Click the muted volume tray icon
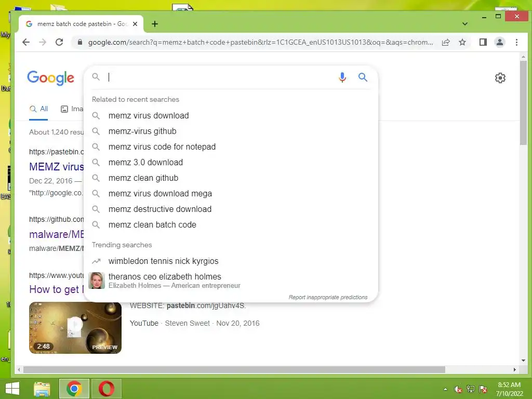Image resolution: width=532 pixels, height=399 pixels. pyautogui.click(x=458, y=389)
